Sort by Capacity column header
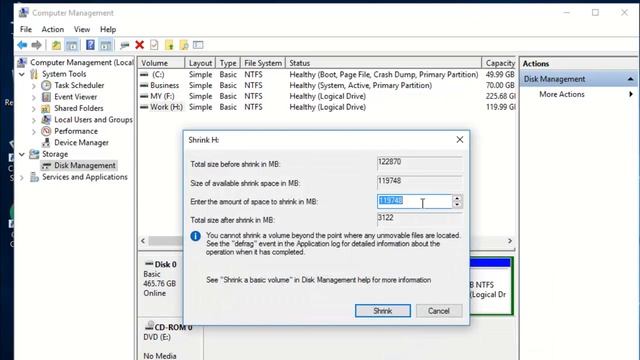The width and height of the screenshot is (640, 360). (x=499, y=63)
